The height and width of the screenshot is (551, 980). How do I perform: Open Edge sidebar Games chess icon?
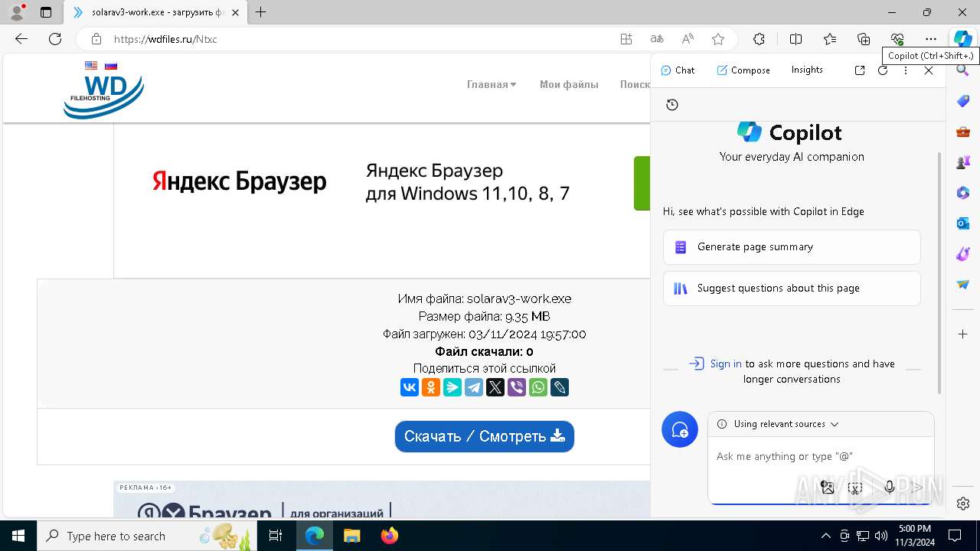963,162
